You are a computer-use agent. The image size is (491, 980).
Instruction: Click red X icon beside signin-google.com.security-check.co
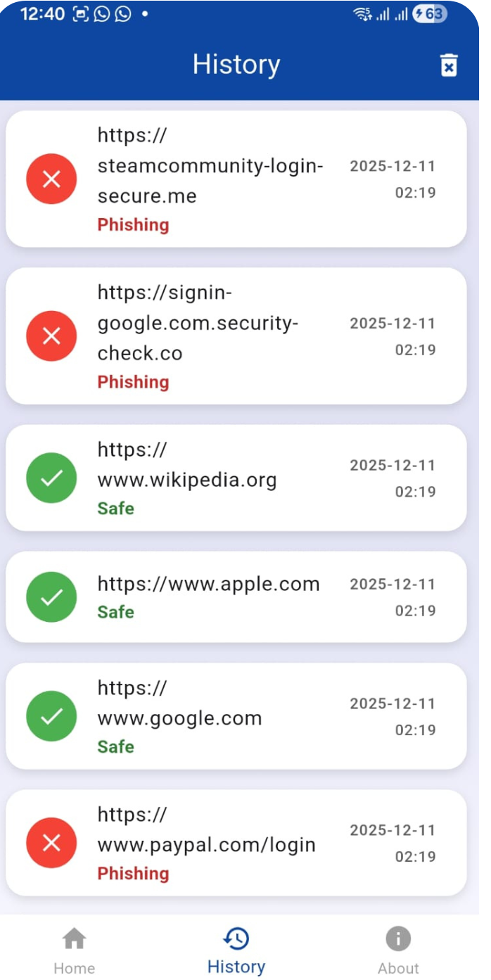(51, 336)
